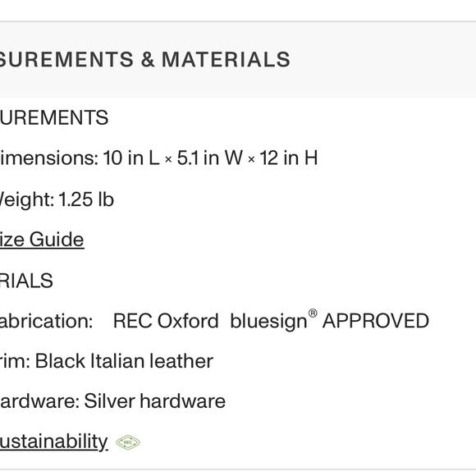Click the Weight 1.25 lb line
This screenshot has height=476, width=476.
tap(57, 199)
